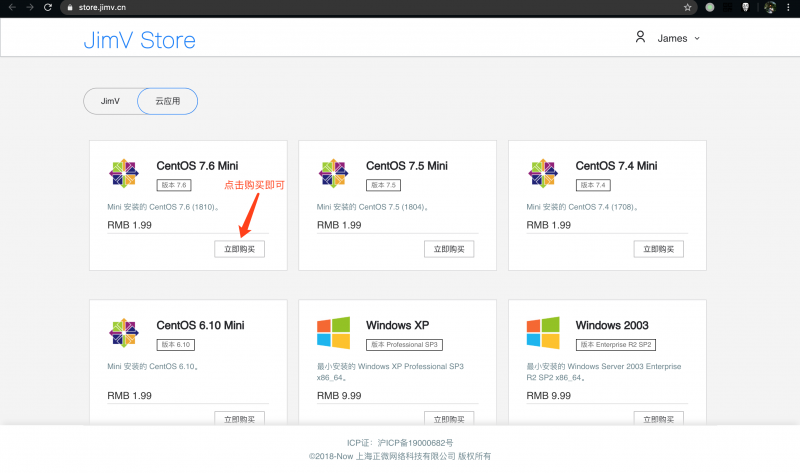
Task: Buy Windows XP with 立即购买
Action: click(449, 418)
